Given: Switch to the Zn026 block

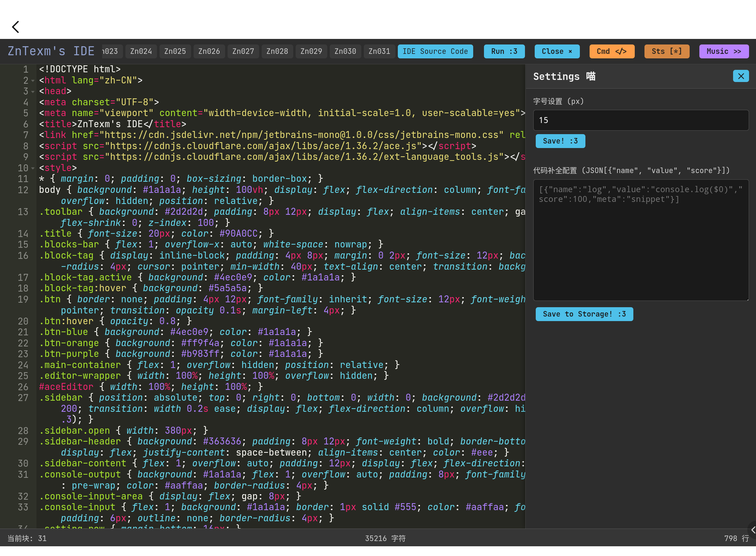Looking at the screenshot, I should pos(209,51).
